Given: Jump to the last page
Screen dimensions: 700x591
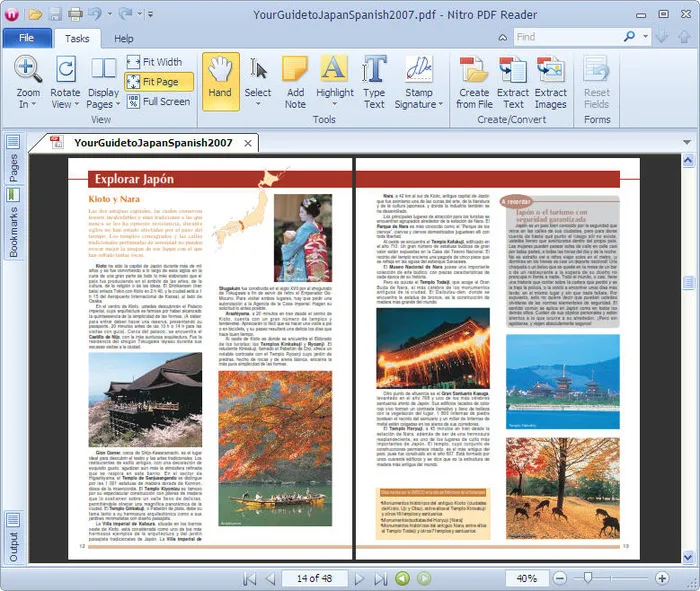Looking at the screenshot, I should coord(381,579).
